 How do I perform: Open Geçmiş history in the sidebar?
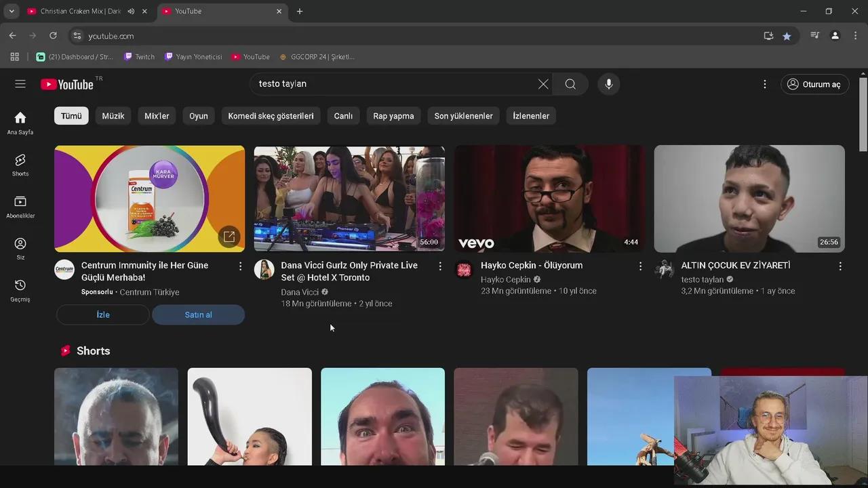pos(20,289)
